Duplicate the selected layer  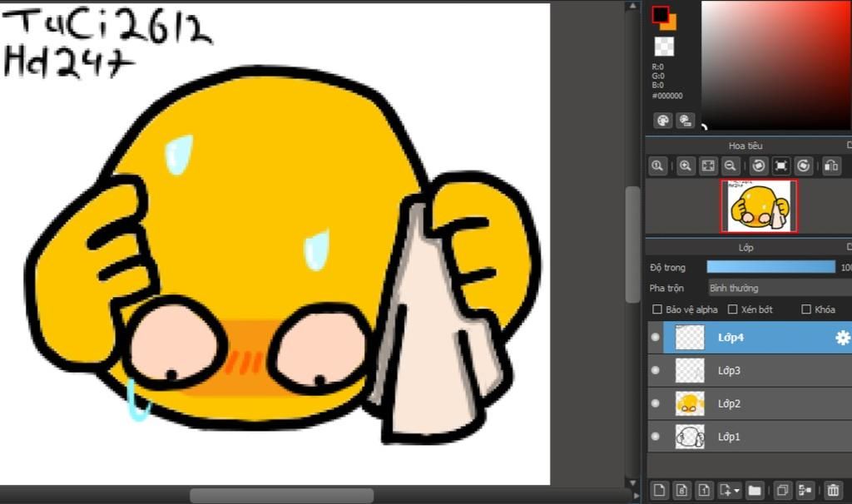click(x=782, y=491)
